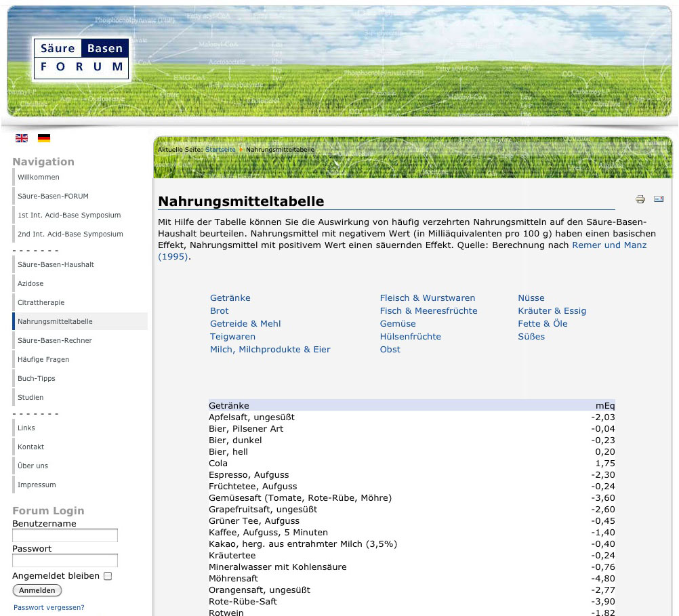Select Citrattherapie from the sidebar menu
Screen dimensions: 679x616
(41, 302)
